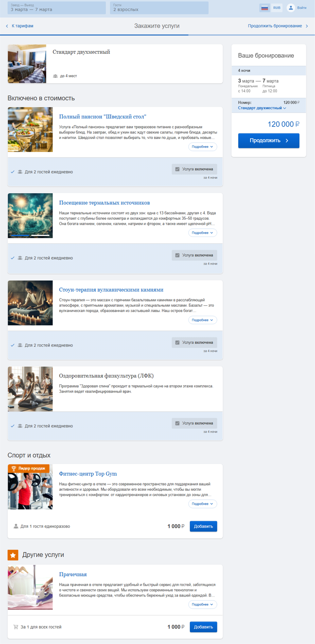This screenshot has height=644, width=315.
Task: Add Прачечная service
Action: 203,627
